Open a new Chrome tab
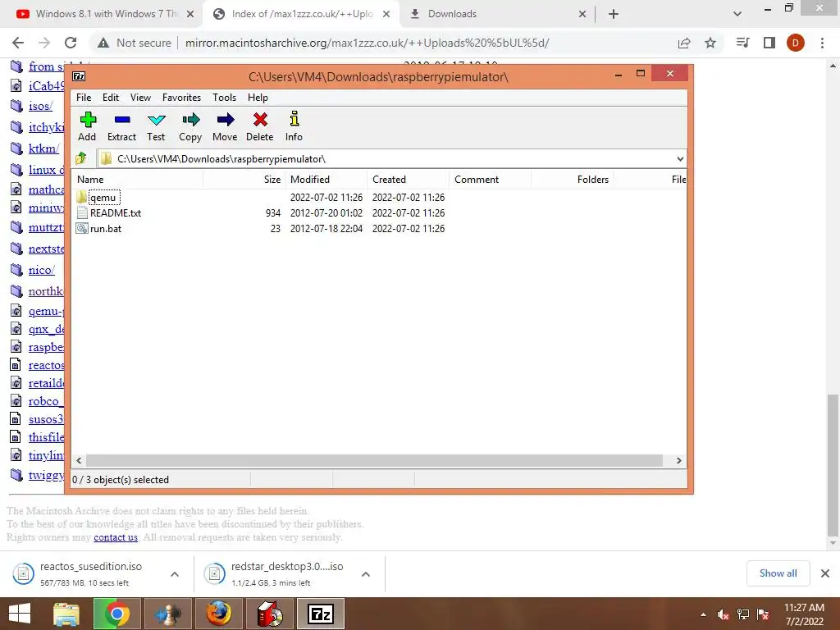This screenshot has height=630, width=840. [x=614, y=15]
